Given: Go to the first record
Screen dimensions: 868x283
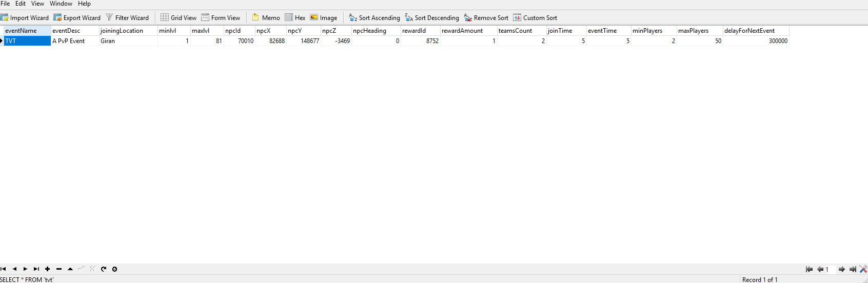Looking at the screenshot, I should coord(3,269).
